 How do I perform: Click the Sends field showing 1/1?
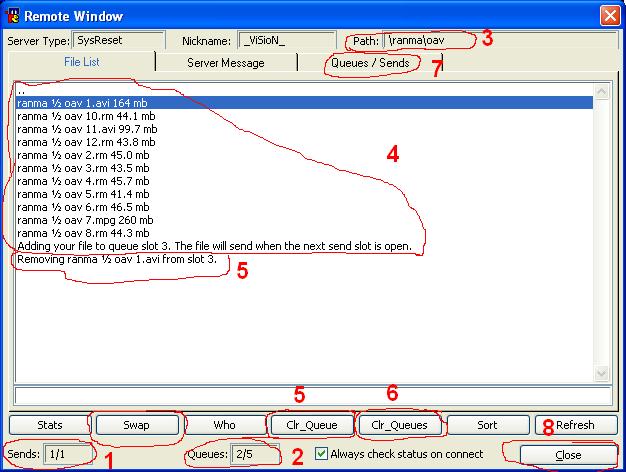(x=68, y=454)
